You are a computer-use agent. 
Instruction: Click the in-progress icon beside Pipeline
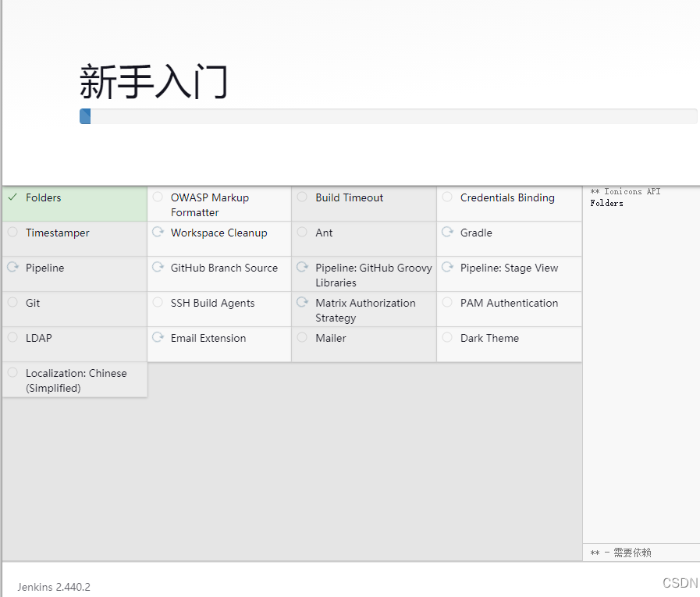(13, 267)
